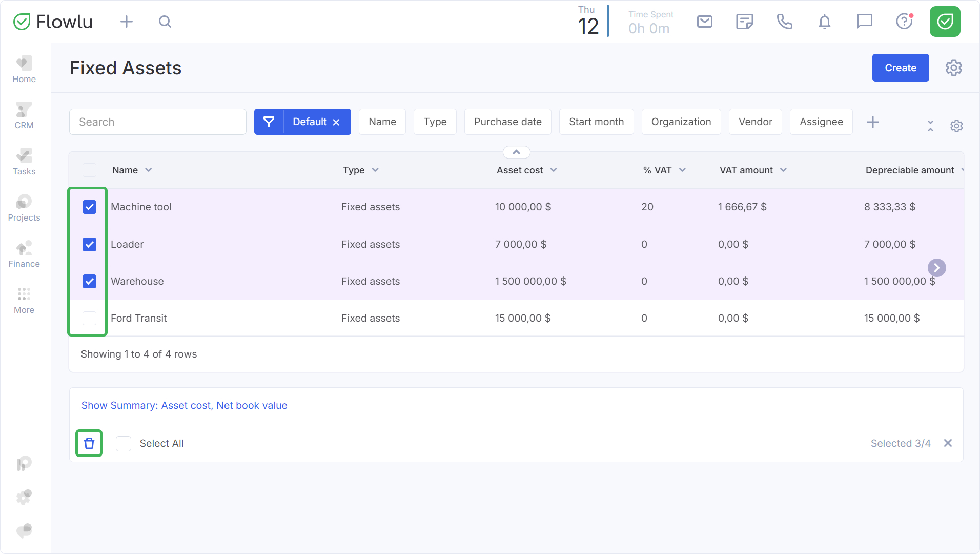Go to Finance in sidebar
980x554 pixels.
click(x=24, y=254)
